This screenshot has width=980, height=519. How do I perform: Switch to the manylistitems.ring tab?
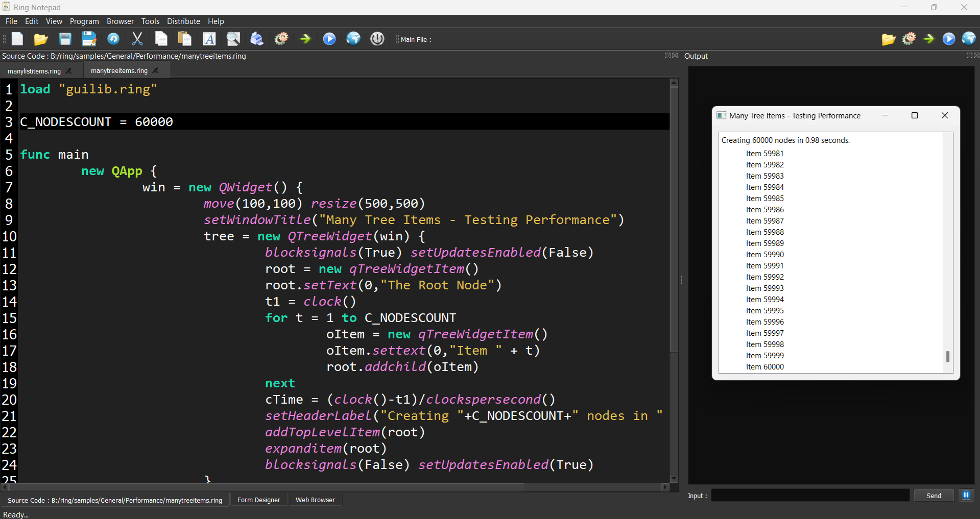pyautogui.click(x=34, y=71)
